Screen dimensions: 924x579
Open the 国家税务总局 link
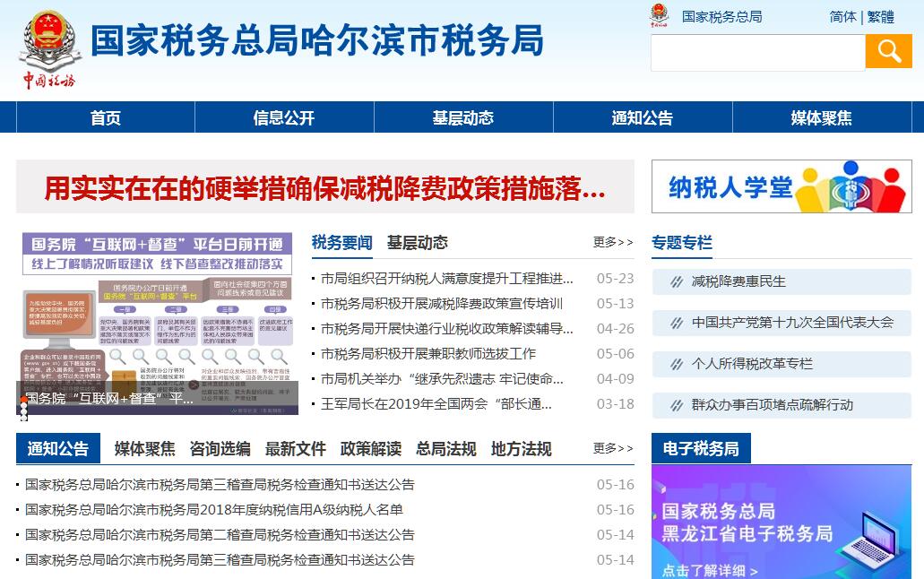pyautogui.click(x=721, y=16)
